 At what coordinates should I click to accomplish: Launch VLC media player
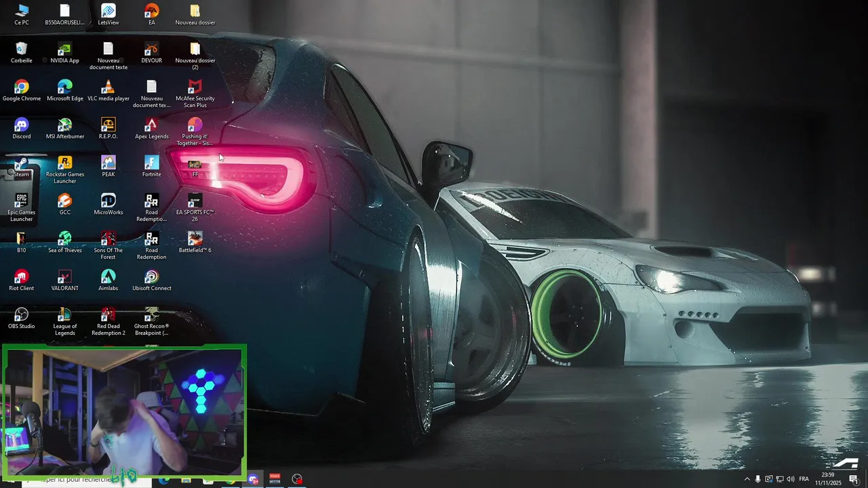pyautogui.click(x=108, y=91)
